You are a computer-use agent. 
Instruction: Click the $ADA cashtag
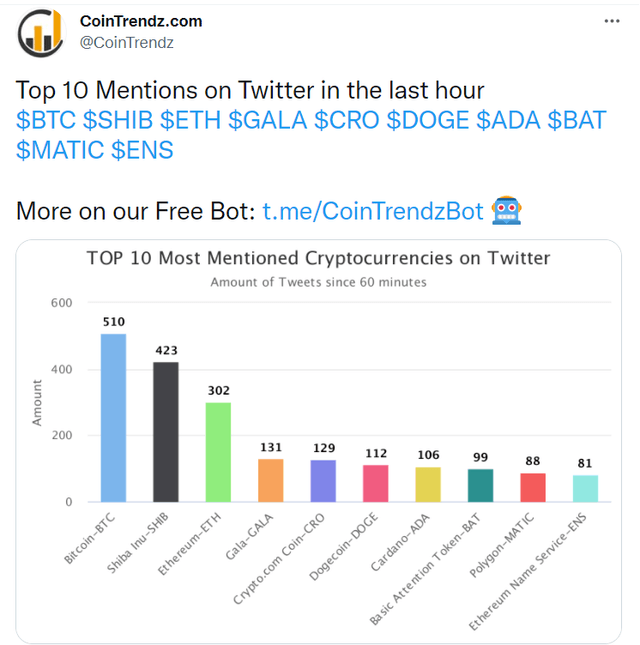coord(507,120)
